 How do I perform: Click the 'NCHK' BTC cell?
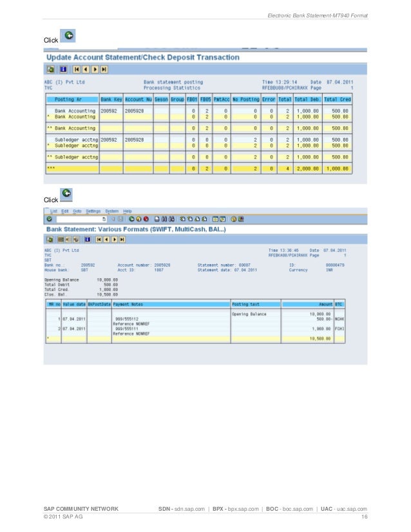coord(339,319)
